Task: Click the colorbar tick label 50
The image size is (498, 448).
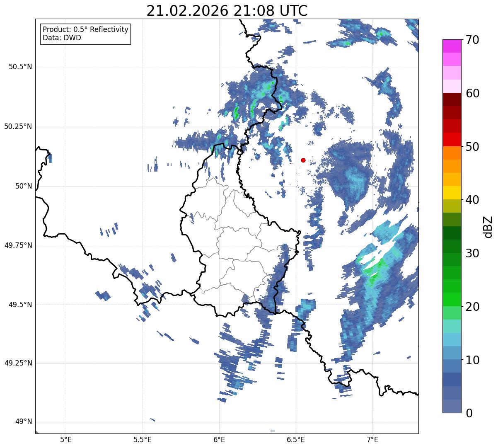Action: 473,147
